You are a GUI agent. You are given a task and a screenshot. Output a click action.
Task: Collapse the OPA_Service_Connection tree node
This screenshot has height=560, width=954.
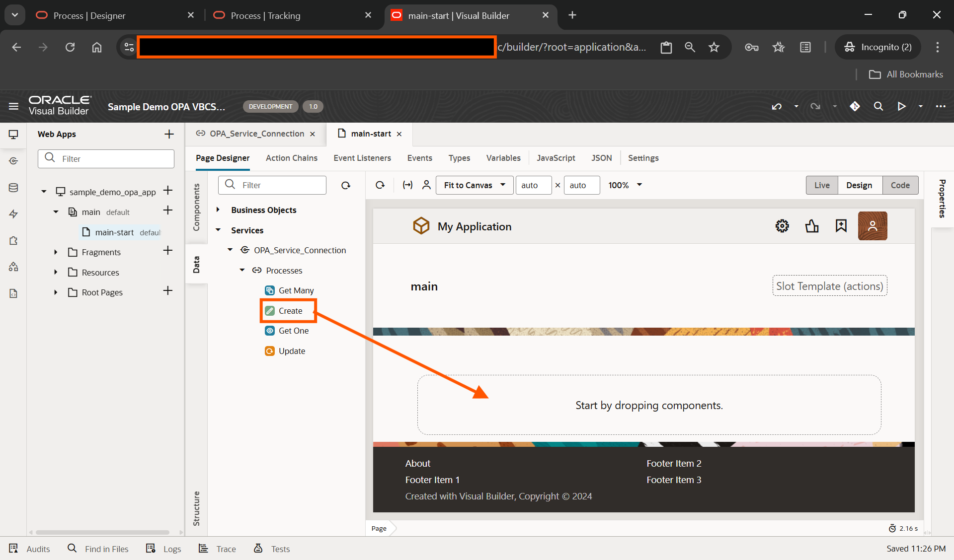click(x=230, y=250)
